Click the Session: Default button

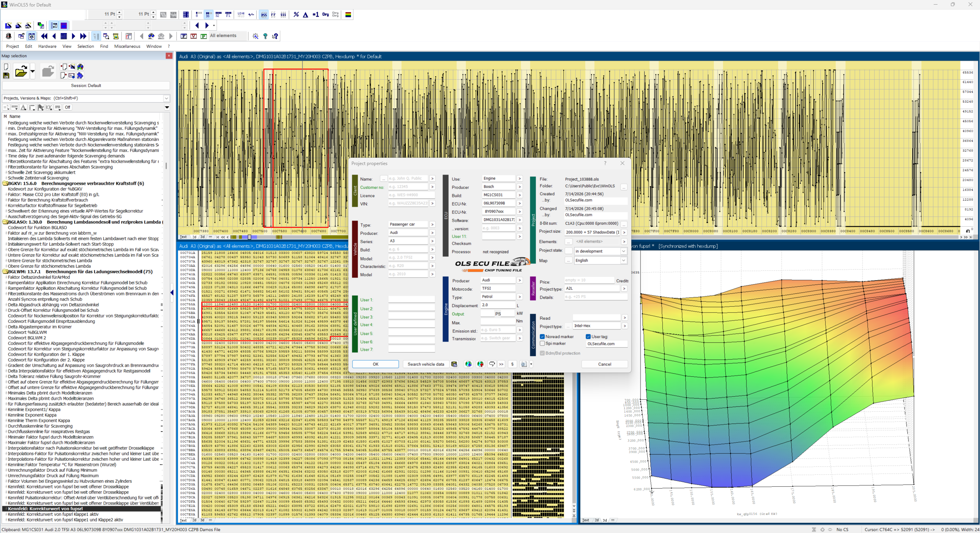86,86
